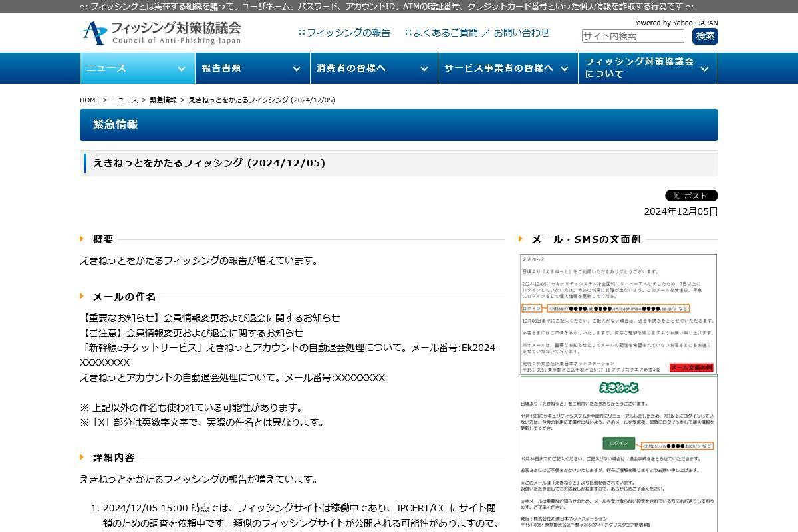Open the お問い合わせ link

tap(521, 33)
